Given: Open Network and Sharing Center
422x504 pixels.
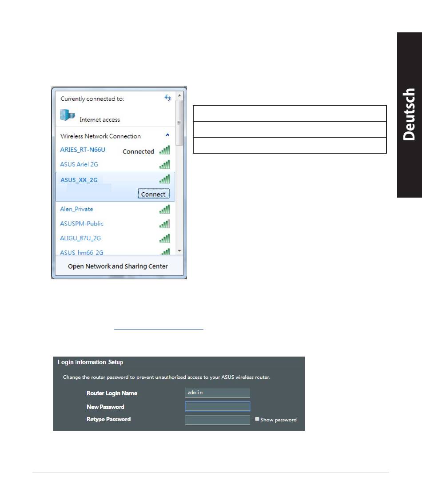Looking at the screenshot, I should pos(118,266).
